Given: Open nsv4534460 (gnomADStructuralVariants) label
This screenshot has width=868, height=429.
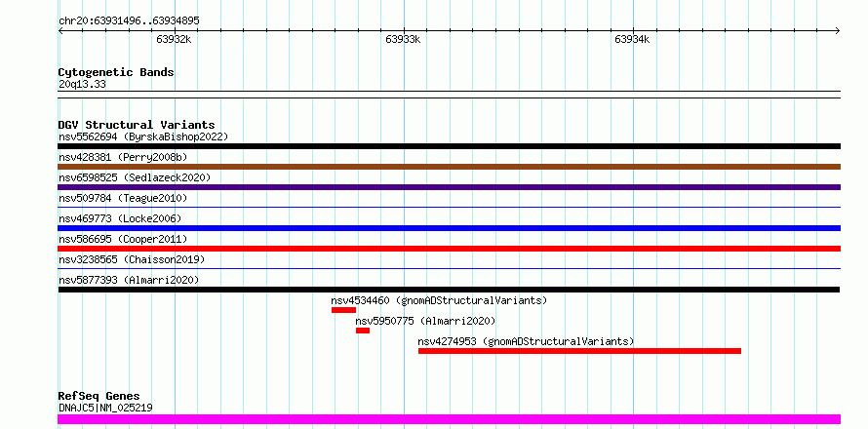Looking at the screenshot, I should (439, 300).
